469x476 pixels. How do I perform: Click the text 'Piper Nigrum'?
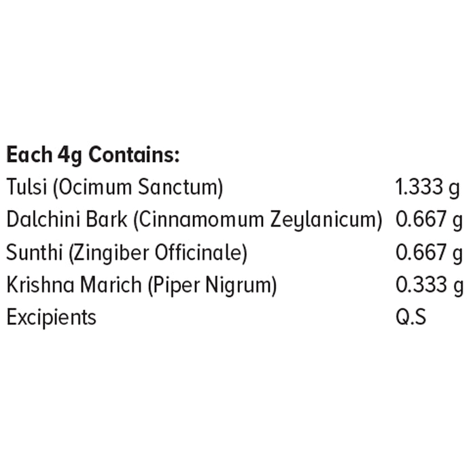pos(212,285)
